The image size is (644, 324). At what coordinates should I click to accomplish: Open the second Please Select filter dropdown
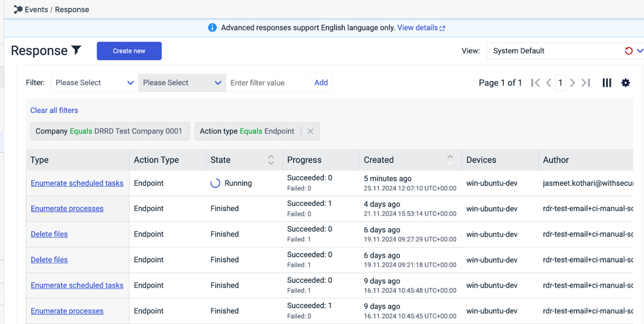pos(182,83)
